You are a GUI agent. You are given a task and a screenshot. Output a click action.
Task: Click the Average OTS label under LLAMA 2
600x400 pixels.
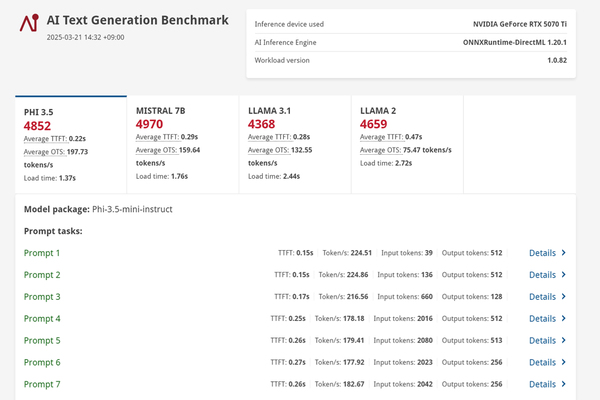(x=381, y=150)
